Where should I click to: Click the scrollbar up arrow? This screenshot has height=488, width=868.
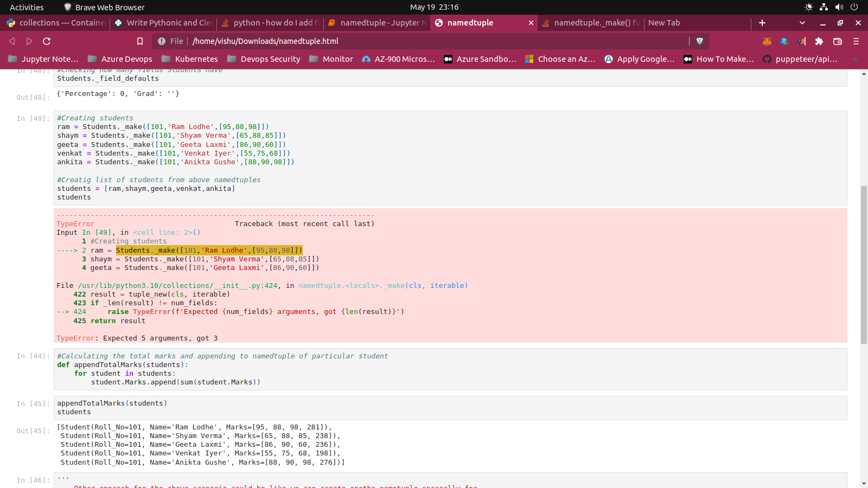[864, 74]
